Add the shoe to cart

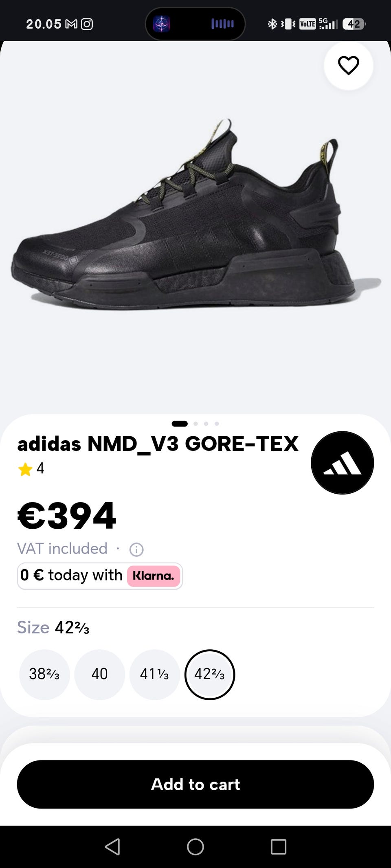[x=195, y=784]
